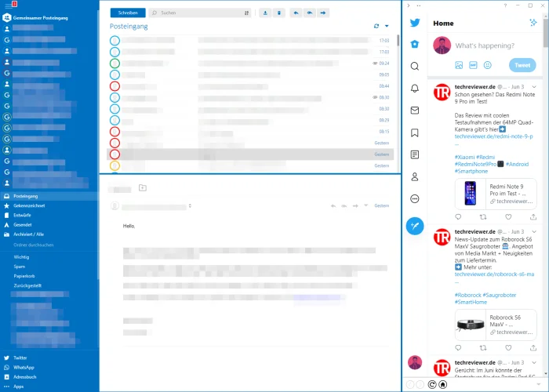The image size is (549, 392).
Task: Click the #Android hashtag
Action: 517,164
